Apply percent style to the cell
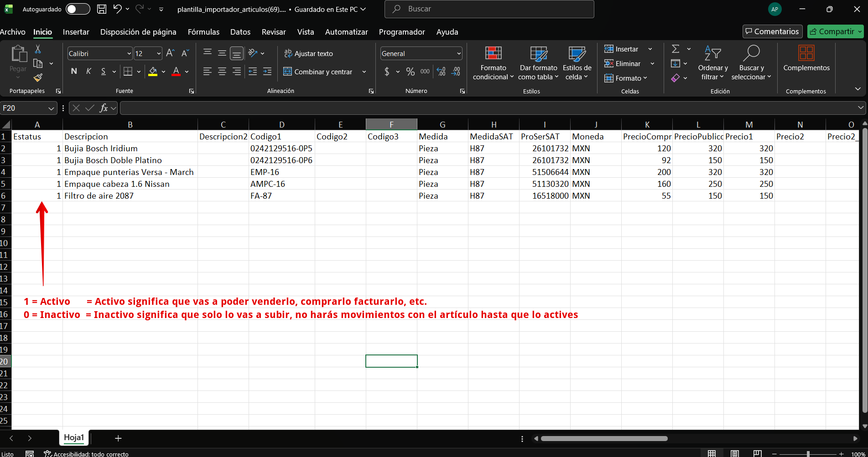The height and width of the screenshot is (457, 868). [410, 72]
